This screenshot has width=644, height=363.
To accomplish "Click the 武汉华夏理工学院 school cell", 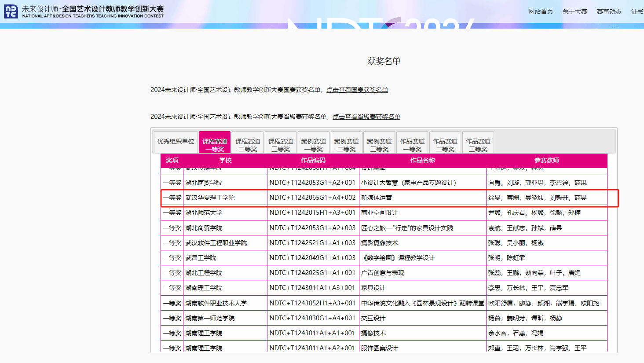I will click(x=210, y=198).
